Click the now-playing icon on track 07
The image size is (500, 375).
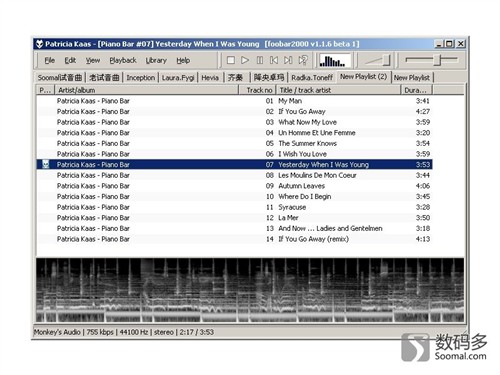coord(46,164)
